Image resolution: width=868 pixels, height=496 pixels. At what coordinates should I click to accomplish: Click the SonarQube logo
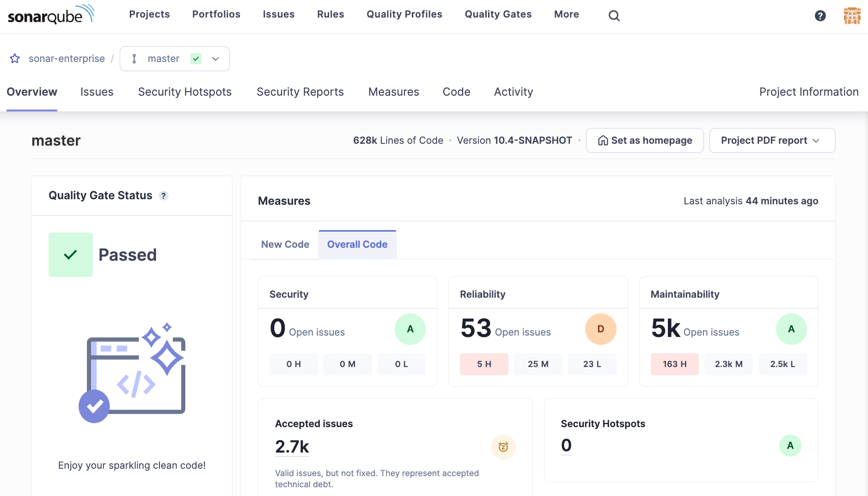(51, 15)
